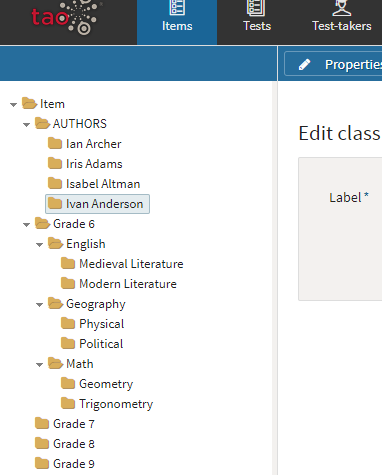
Task: Collapse the Grade 6 folder arrow
Action: pos(26,225)
